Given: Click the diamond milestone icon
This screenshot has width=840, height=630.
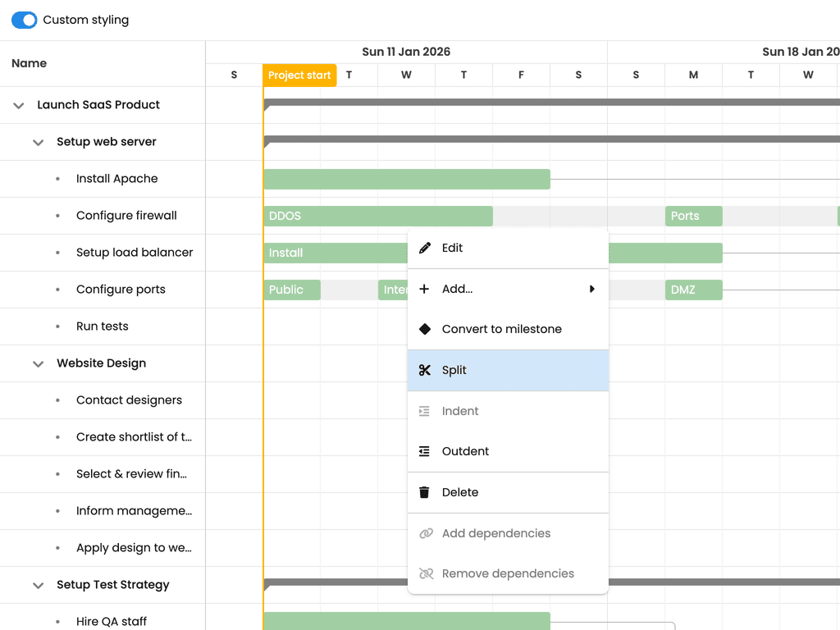Looking at the screenshot, I should pos(425,329).
